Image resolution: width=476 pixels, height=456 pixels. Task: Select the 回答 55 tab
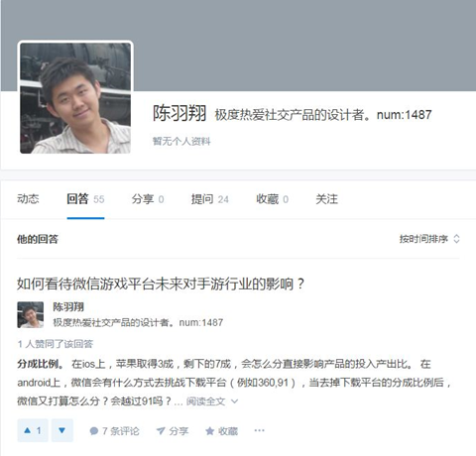click(x=85, y=199)
